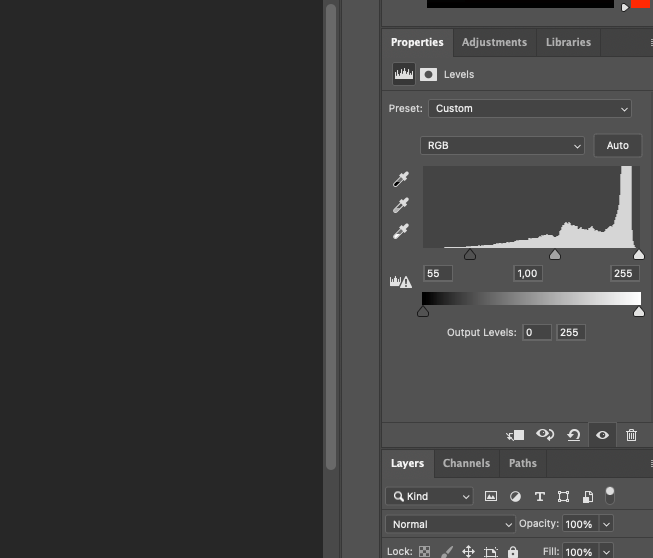Open the Normal blending mode dropdown
The height and width of the screenshot is (558, 653).
(450, 524)
